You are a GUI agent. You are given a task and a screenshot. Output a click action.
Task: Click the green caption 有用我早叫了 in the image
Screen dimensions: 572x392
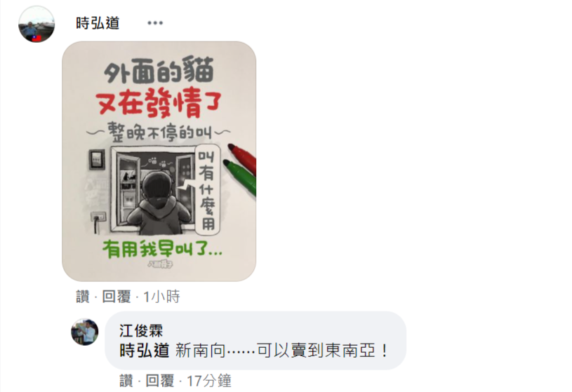pos(162,250)
